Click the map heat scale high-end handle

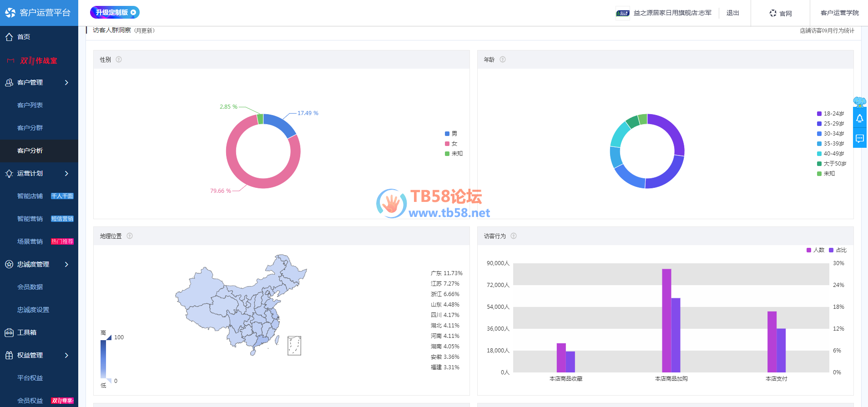(109, 337)
